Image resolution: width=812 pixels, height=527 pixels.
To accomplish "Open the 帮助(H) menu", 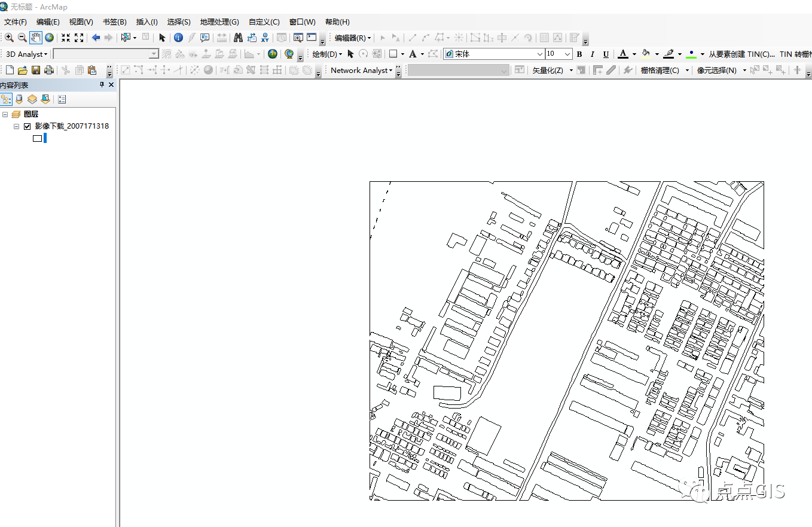I will click(337, 22).
